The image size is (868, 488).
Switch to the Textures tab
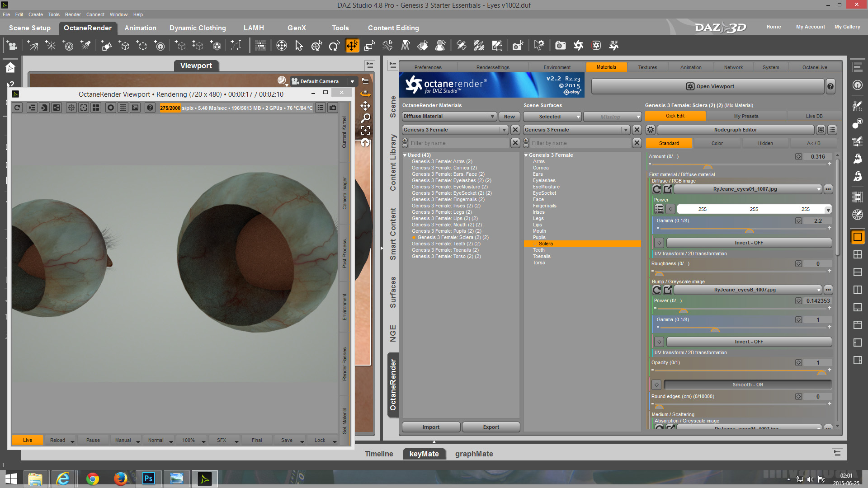647,67
